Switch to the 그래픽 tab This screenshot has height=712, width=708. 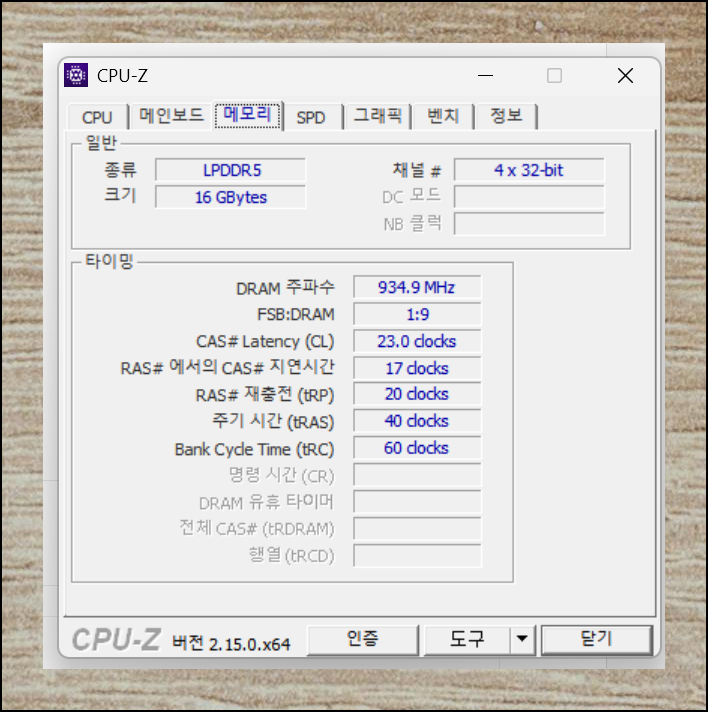[377, 116]
